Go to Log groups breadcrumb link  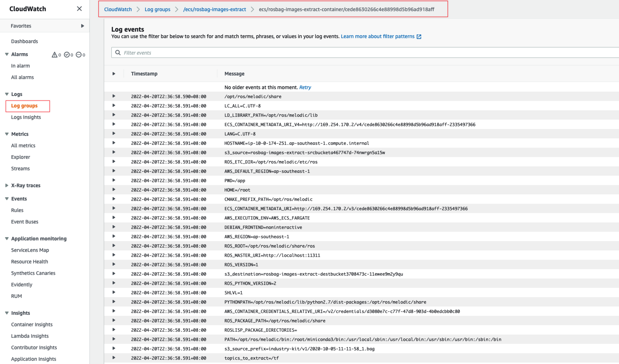pyautogui.click(x=158, y=9)
